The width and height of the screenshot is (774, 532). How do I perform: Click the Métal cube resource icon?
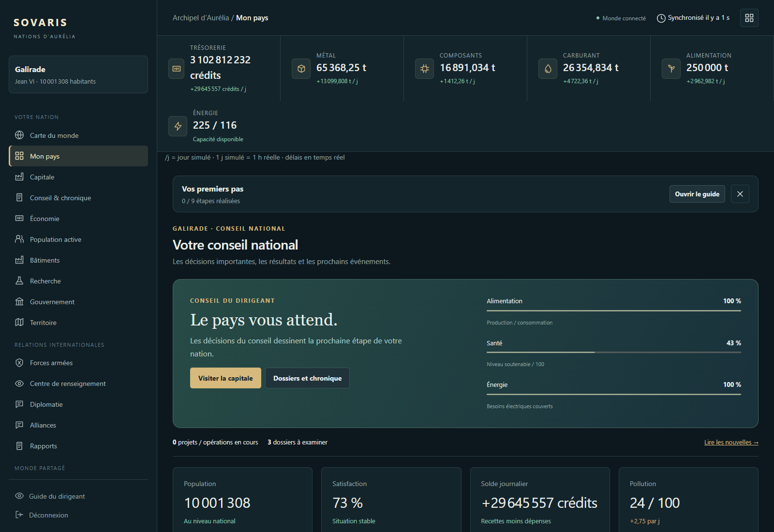tap(301, 69)
